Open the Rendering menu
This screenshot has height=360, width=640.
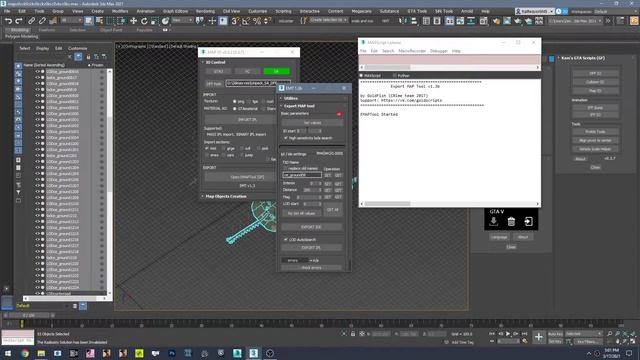[x=205, y=11]
